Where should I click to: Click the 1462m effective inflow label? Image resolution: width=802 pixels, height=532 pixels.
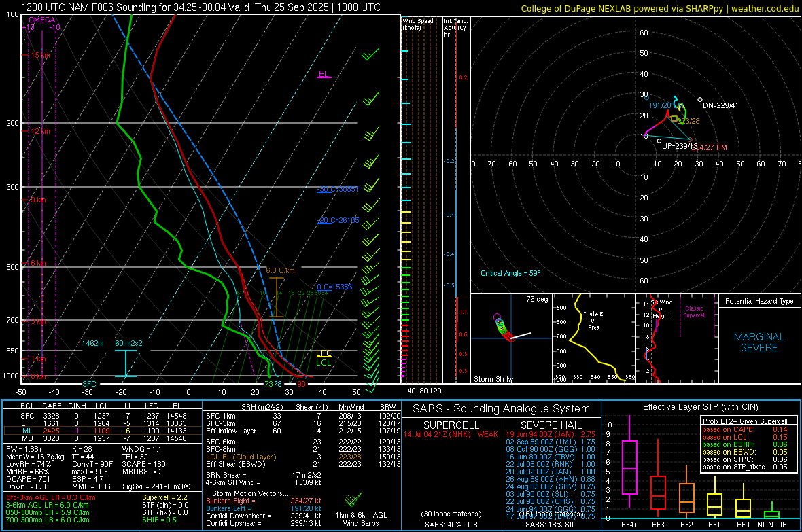pos(93,343)
